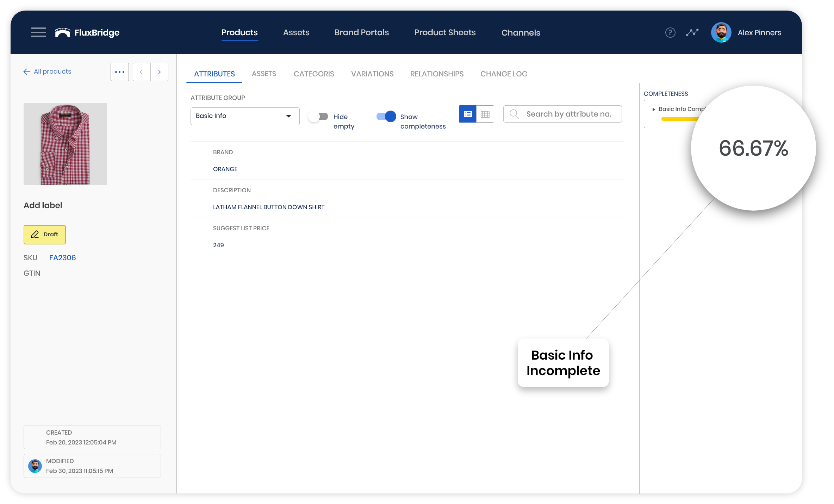Switch to list view layout icon
Screen dimensions: 834x504
pyautogui.click(x=467, y=114)
